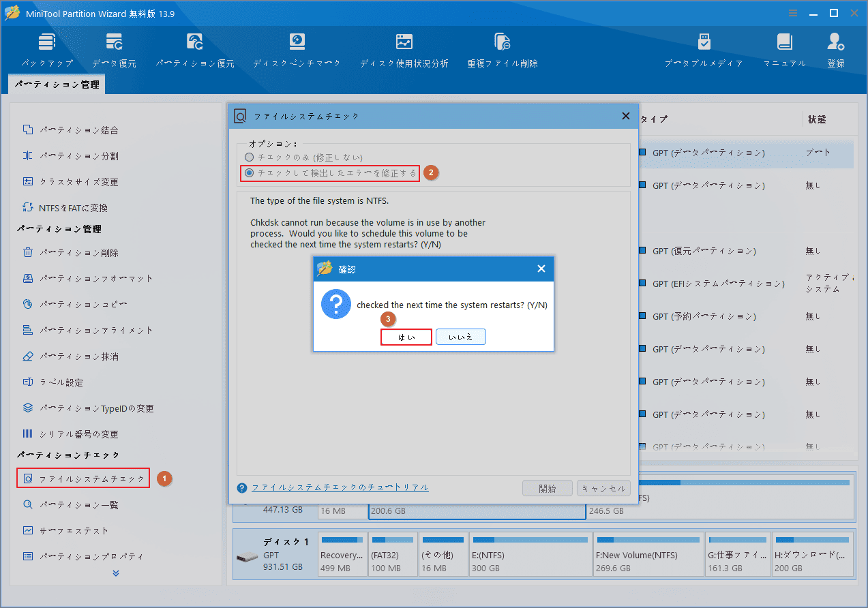Select サーフェステスト in the sidebar
This screenshot has height=608, width=868.
click(66, 530)
